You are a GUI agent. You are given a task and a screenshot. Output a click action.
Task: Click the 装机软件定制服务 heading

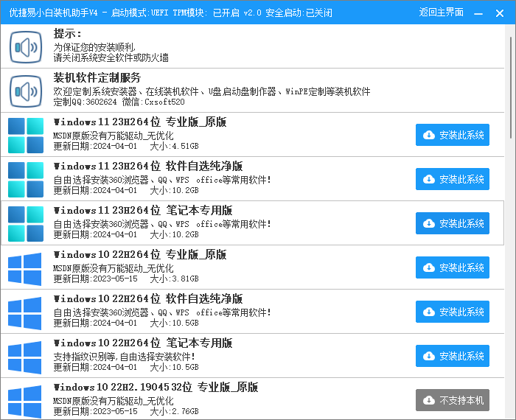point(97,77)
